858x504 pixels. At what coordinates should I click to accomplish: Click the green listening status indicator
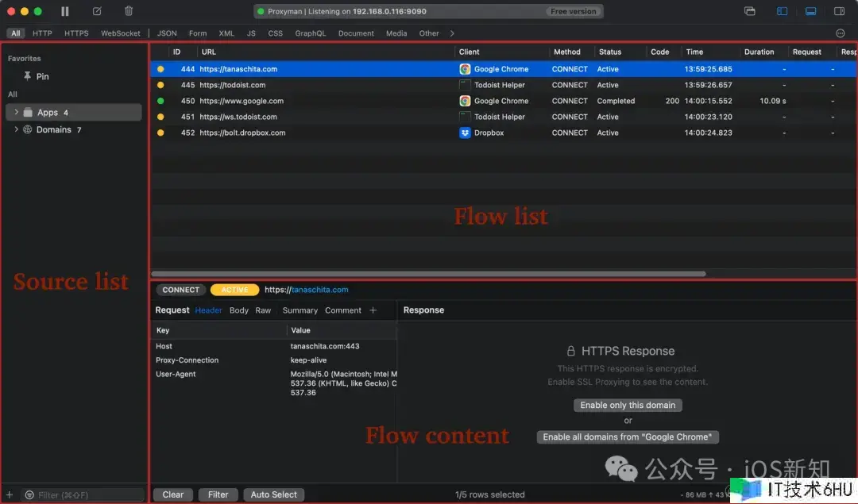[x=261, y=11]
